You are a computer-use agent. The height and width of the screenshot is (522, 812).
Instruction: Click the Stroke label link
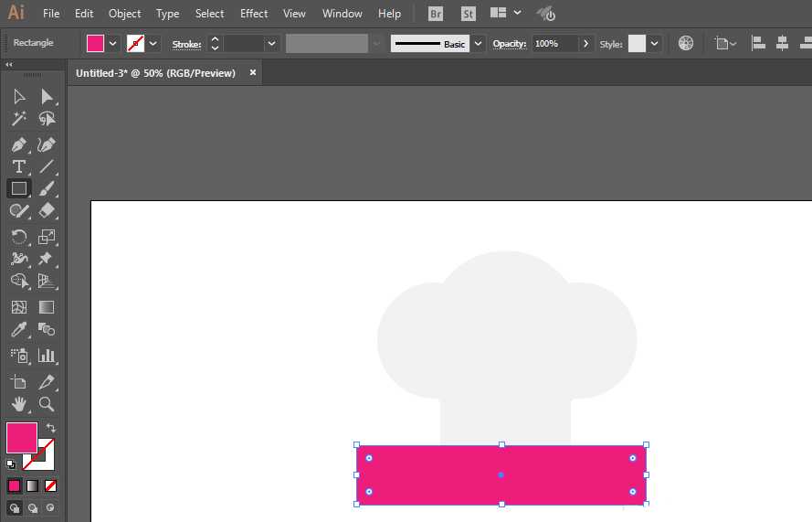(186, 44)
